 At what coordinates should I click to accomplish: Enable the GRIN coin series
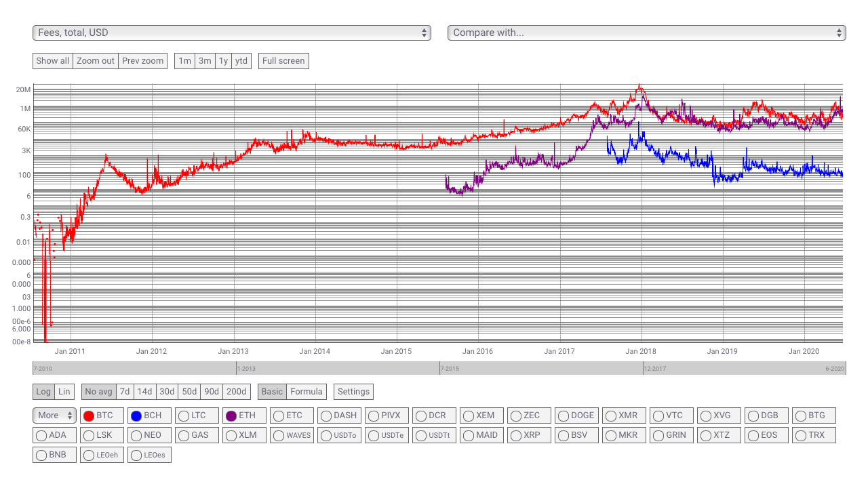click(671, 435)
